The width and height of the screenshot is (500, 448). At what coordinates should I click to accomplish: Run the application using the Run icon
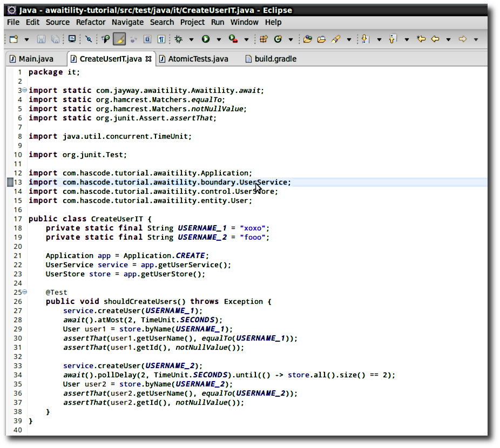coord(205,39)
